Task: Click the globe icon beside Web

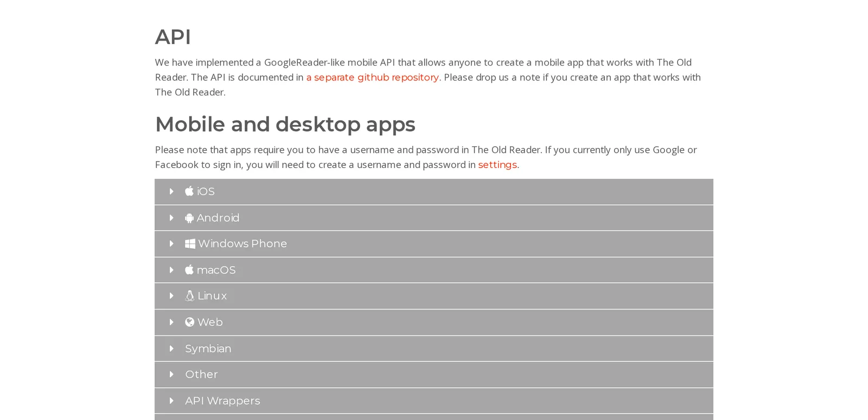Action: click(x=190, y=322)
